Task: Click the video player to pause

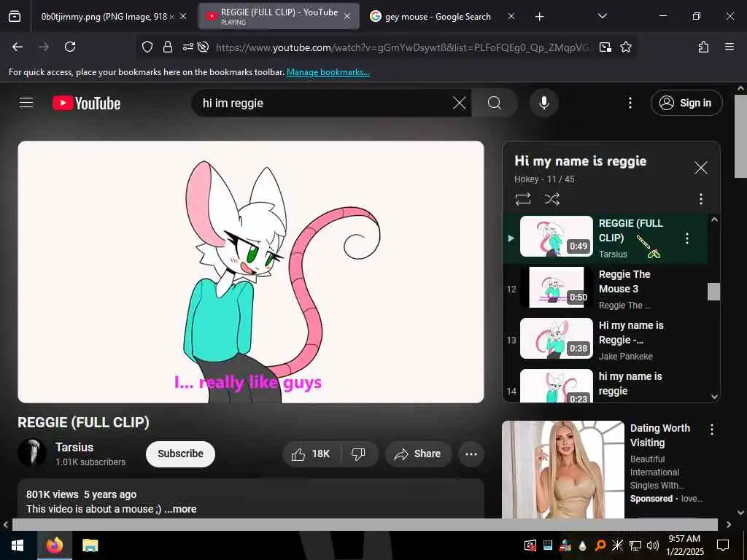Action: tap(251, 272)
